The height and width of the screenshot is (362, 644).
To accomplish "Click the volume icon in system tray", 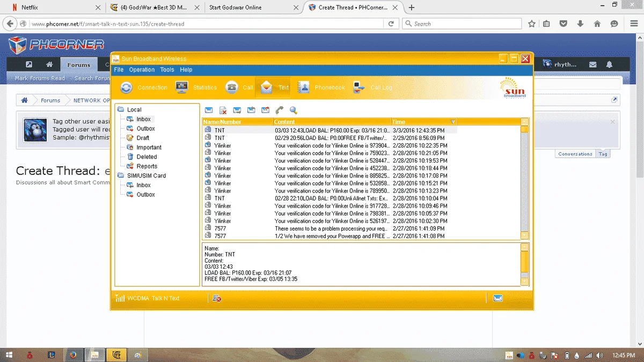I will click(x=600, y=355).
